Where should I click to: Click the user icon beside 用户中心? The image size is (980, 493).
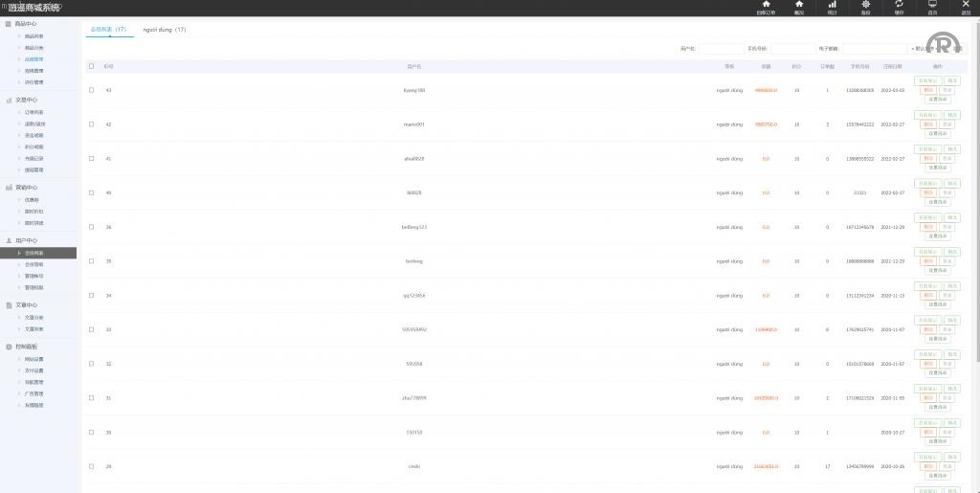(9, 241)
